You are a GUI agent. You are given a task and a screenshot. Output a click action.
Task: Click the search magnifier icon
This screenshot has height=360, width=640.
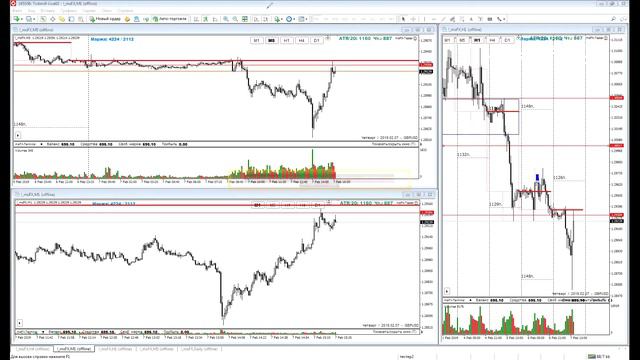click(613, 19)
